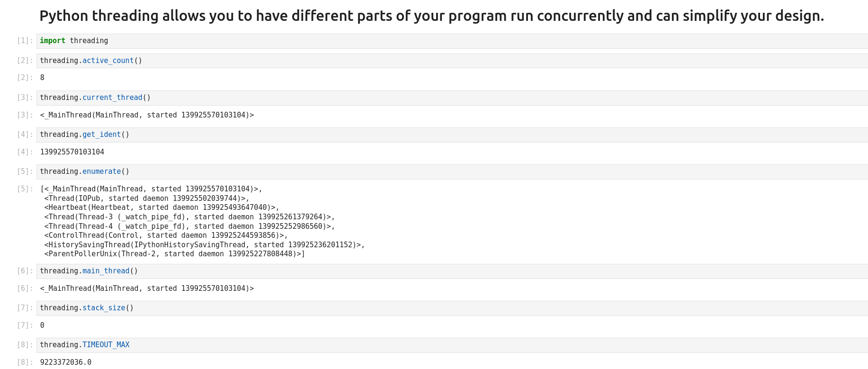Viewport: 868px width, 369px height.
Task: Click the Thread-4 _watch_pipe_fd output line
Action: pos(189,226)
